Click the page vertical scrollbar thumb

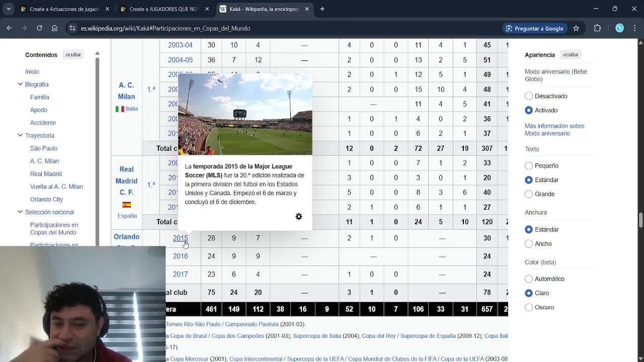640,220
